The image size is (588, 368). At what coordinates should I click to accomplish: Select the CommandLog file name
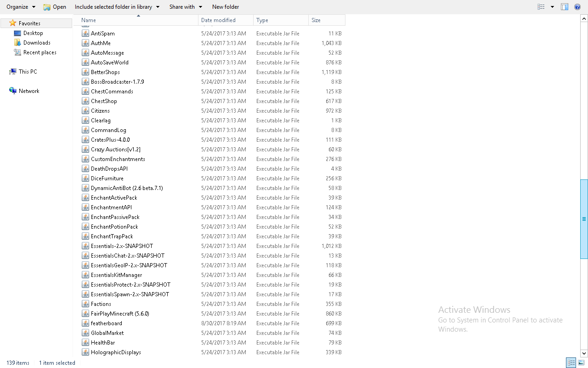click(x=108, y=130)
